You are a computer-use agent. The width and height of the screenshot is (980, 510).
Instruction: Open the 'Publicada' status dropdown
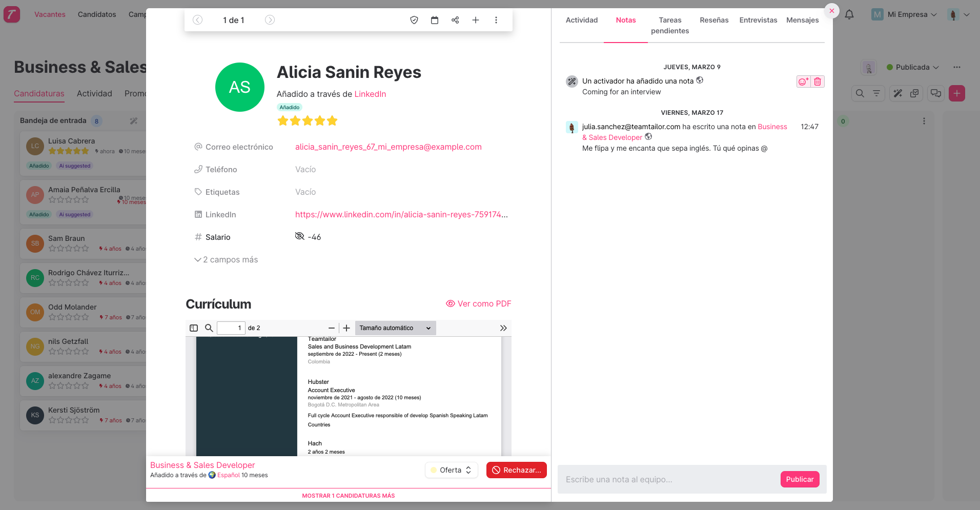913,67
